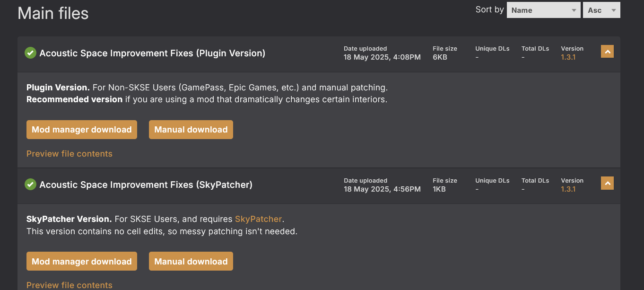This screenshot has width=644, height=290.
Task: Click the 1KB file size value
Action: (439, 189)
